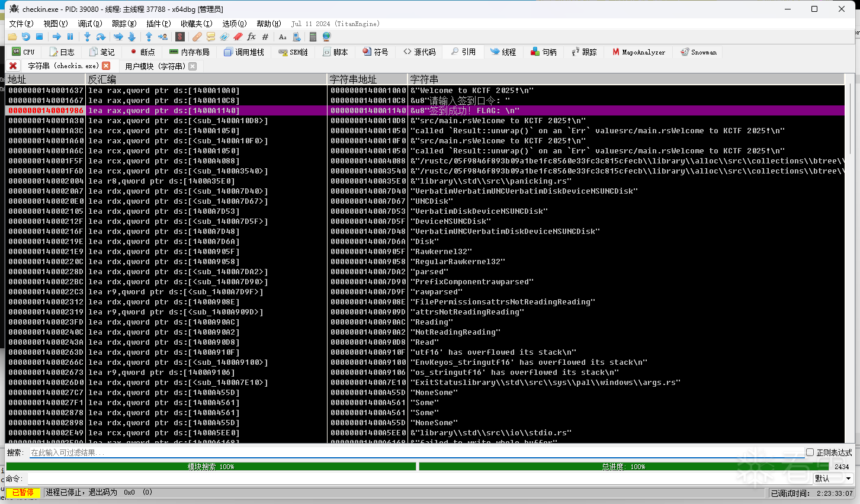This screenshot has height=504, width=860.
Task: Open the 视图(V) menu
Action: coord(56,24)
